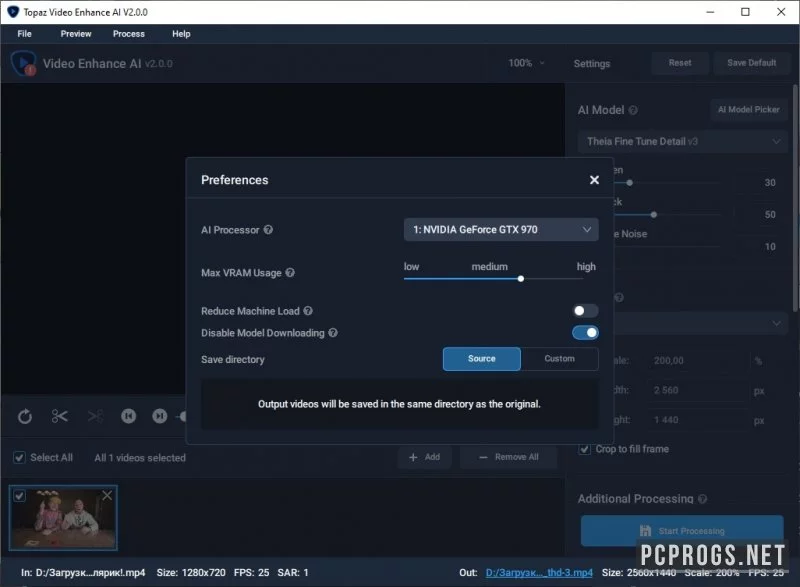Click the 'low' VRAM label

click(x=411, y=267)
